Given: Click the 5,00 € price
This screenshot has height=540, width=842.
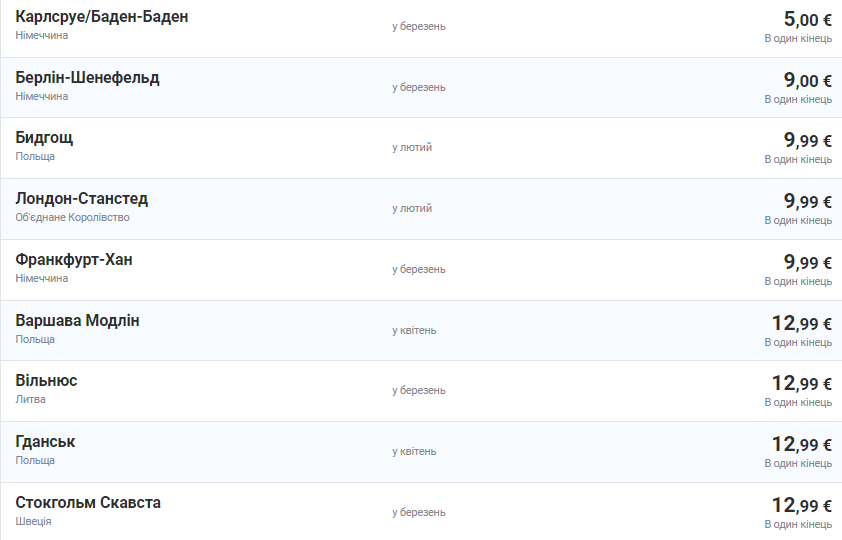Looking at the screenshot, I should (807, 19).
